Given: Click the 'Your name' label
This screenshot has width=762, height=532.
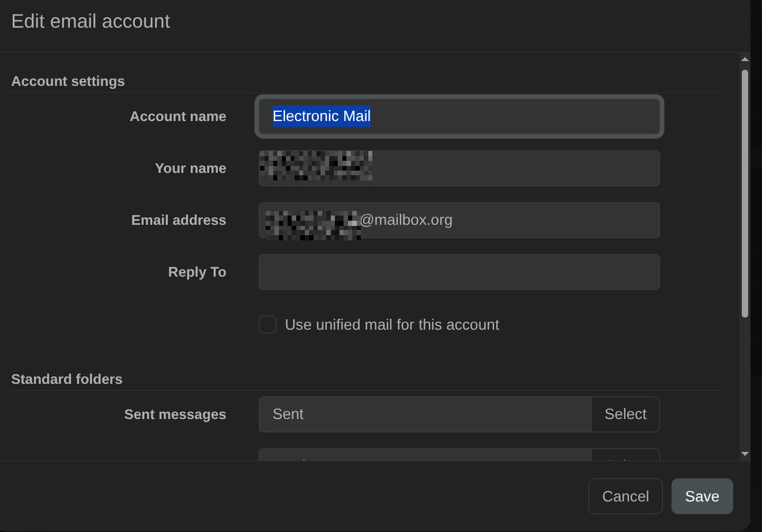Looking at the screenshot, I should [190, 168].
